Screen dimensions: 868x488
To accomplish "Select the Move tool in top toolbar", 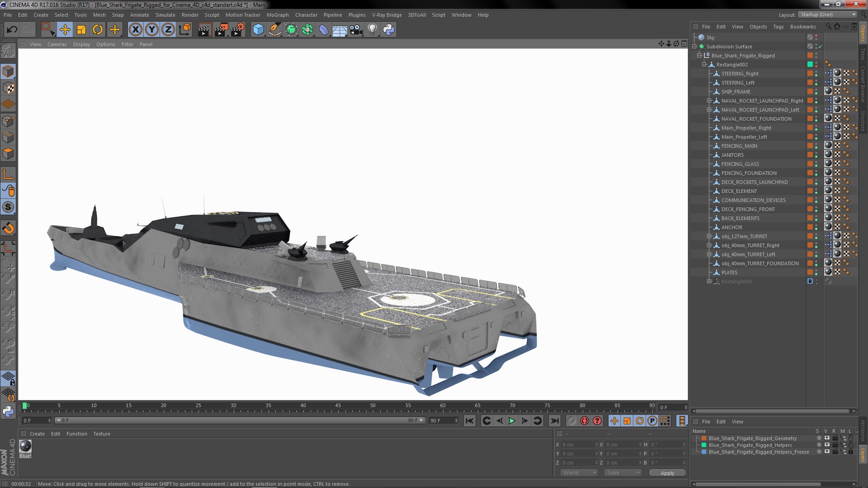I will click(x=65, y=30).
